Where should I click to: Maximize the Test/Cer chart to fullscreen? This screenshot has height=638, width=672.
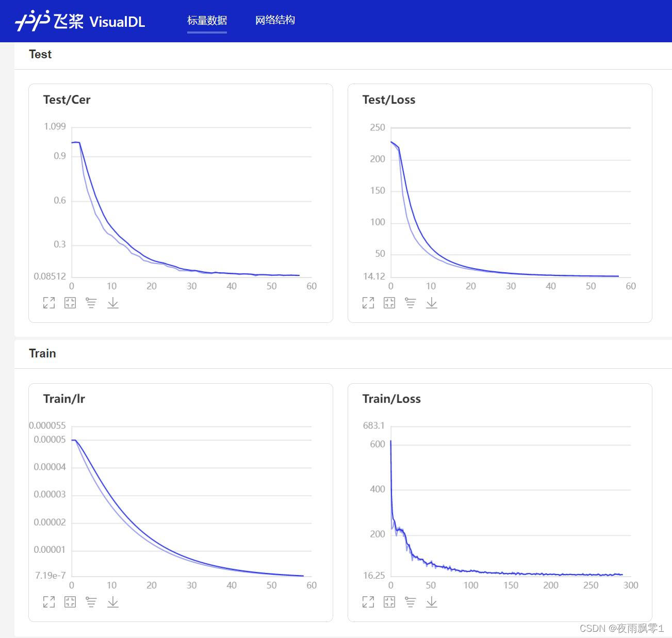coord(49,303)
